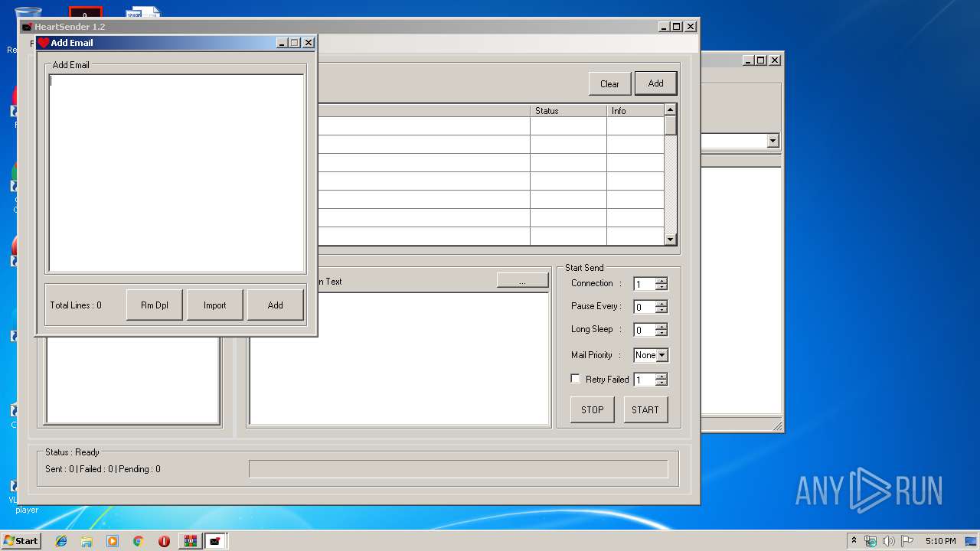Click the Info column header
This screenshot has height=551, width=980.
point(635,111)
